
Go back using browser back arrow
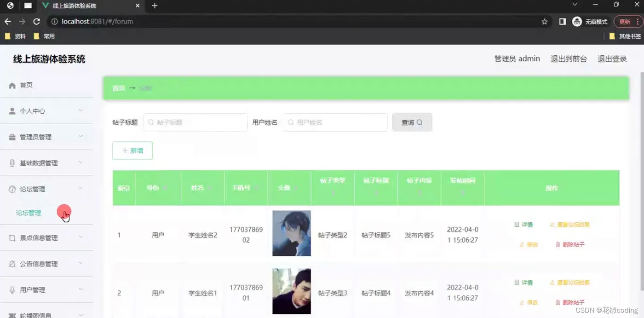point(7,22)
